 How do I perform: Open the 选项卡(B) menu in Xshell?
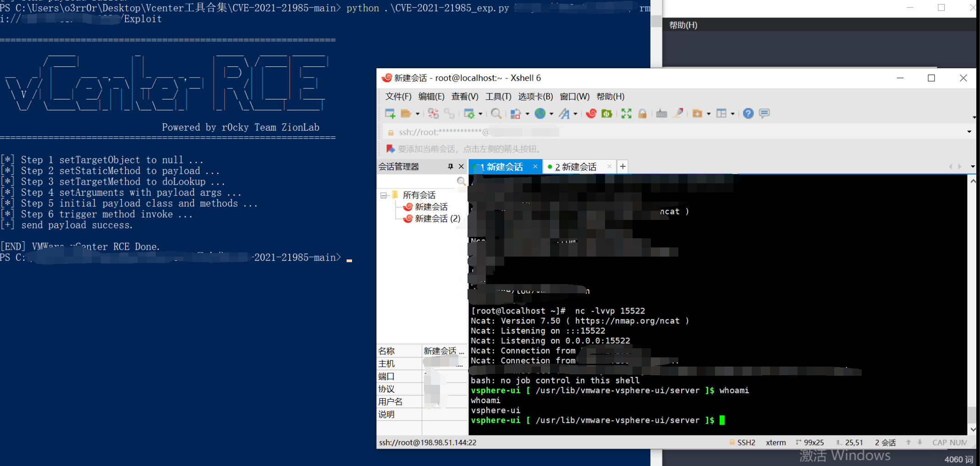[x=535, y=97]
